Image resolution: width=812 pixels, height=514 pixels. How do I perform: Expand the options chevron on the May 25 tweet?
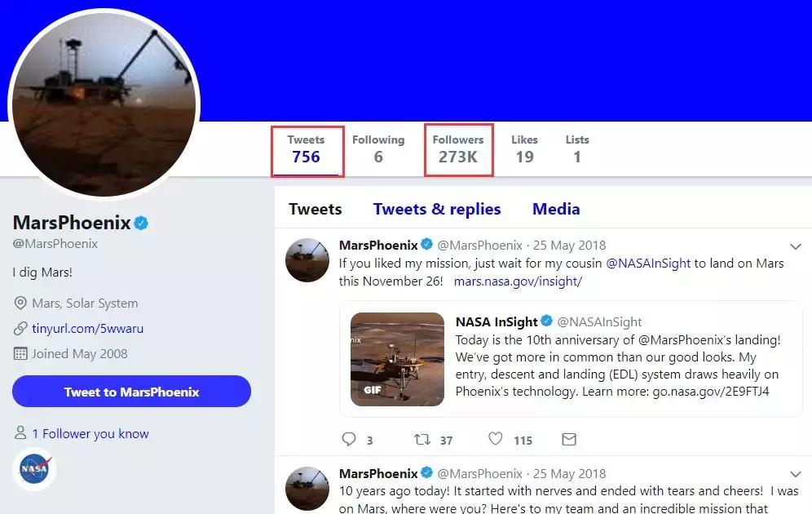797,246
